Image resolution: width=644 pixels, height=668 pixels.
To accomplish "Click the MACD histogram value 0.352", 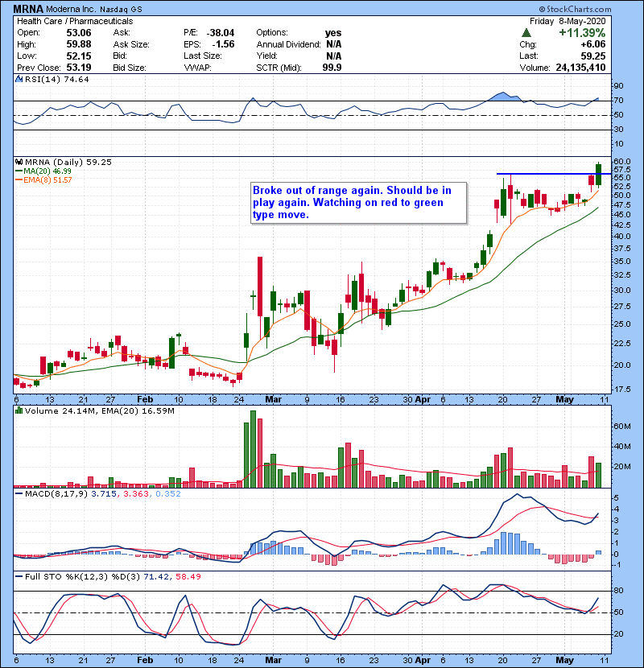I will pyautogui.click(x=168, y=494).
